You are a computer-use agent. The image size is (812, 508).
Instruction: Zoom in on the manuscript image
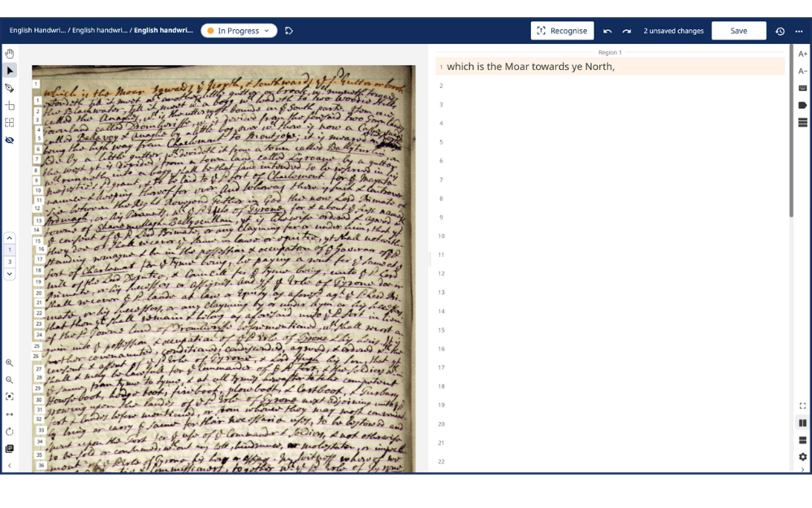tap(9, 363)
